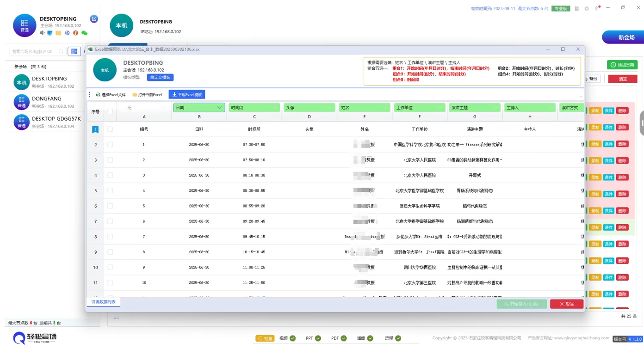
Task: Tick the checkbox for row with 07:30-07:50
Action: click(110, 145)
